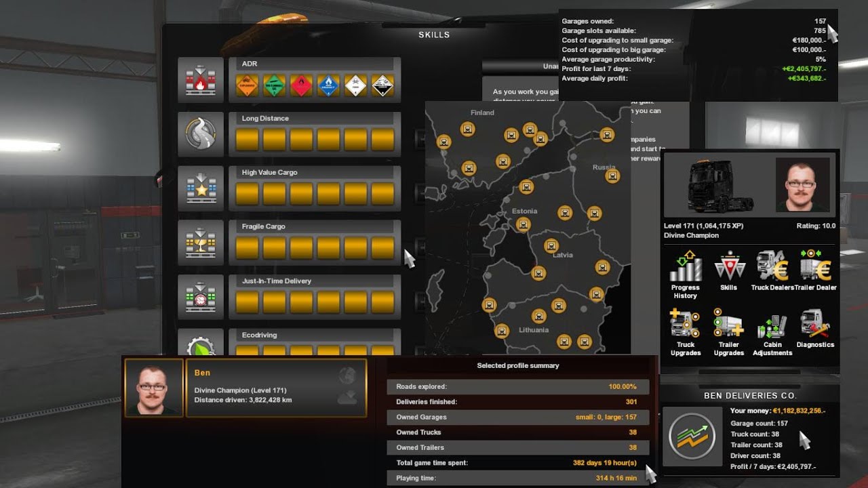Select the garage marker below the Russia label
The width and height of the screenshot is (868, 488).
[x=612, y=176]
